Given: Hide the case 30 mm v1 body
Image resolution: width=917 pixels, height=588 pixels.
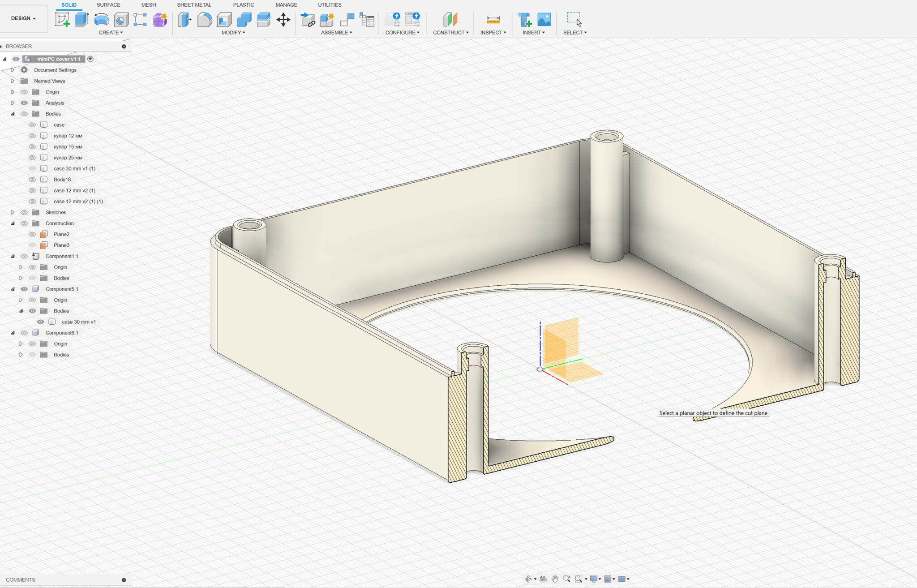Looking at the screenshot, I should pos(41,322).
